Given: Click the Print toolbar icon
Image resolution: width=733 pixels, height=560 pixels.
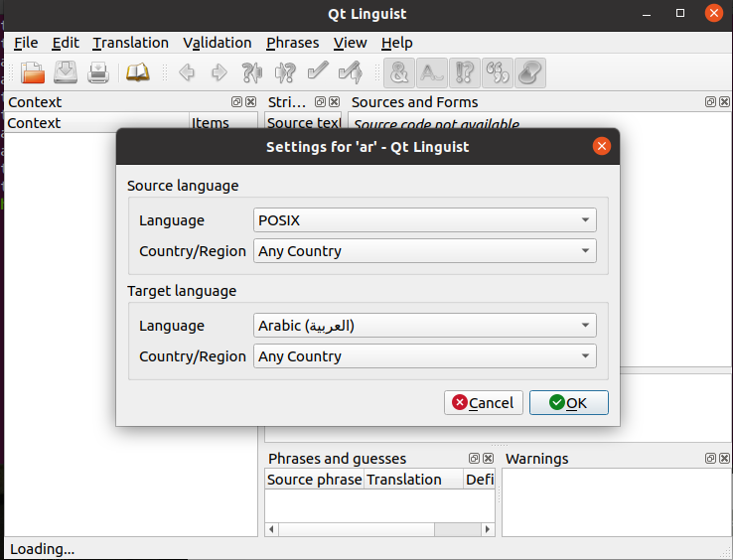Looking at the screenshot, I should pos(98,72).
